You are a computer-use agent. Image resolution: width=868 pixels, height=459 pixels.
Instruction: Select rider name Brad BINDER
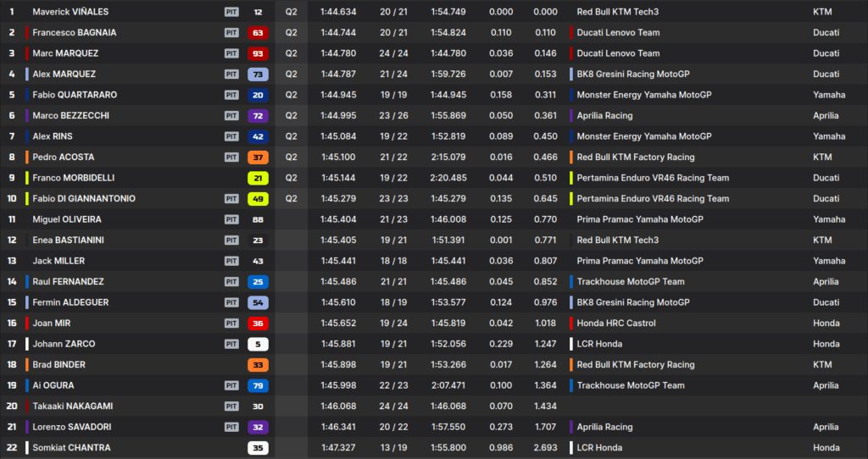click(58, 364)
